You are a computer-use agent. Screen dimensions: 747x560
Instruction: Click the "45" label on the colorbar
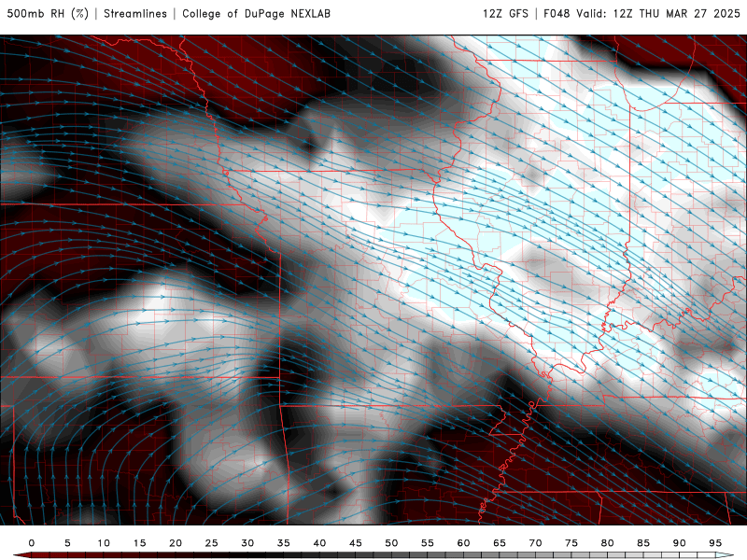356,543
